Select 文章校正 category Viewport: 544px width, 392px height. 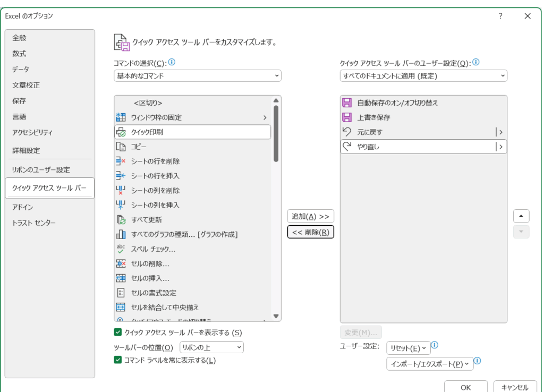(x=50, y=85)
